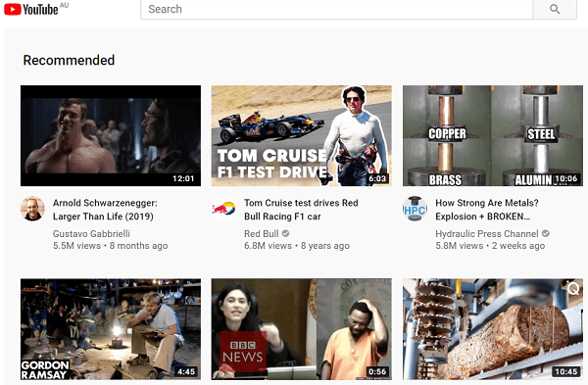Screen dimensions: 588x385
Task: Play the Gordon Ramsay video thumbnail
Action: point(111,329)
